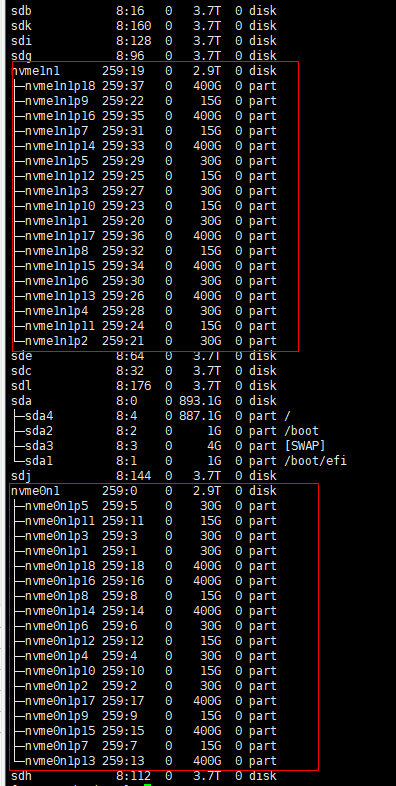Click the nvme0n1 disk name
Viewport: 396px width, 786px height.
[x=35, y=491]
